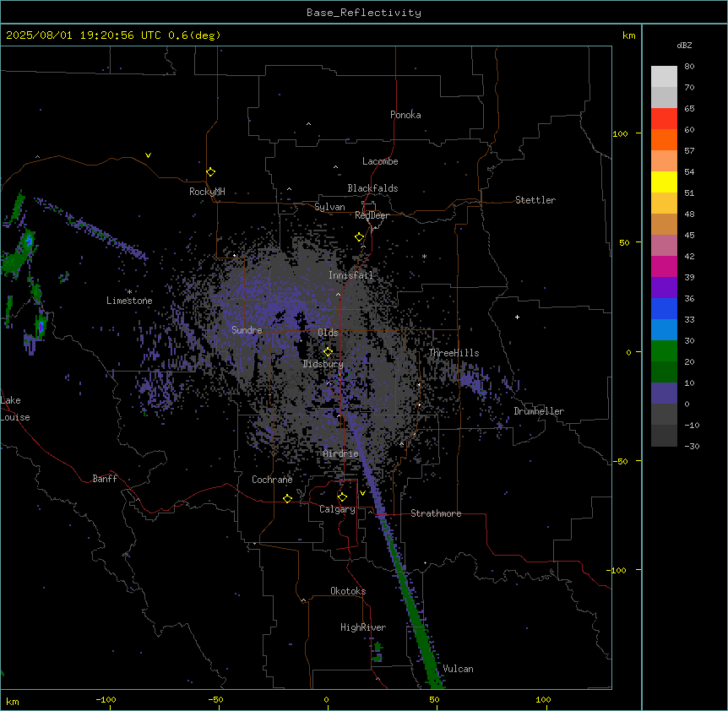
Task: Pick the orange legend swatch between 60 and 57
Action: (x=664, y=139)
